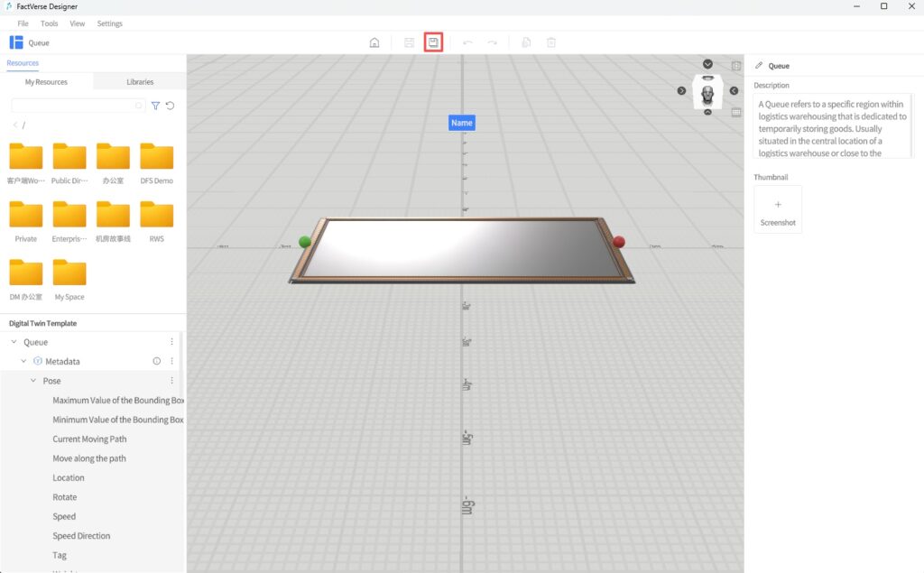Select the Redo toolbar icon
924x573 pixels.
coord(492,42)
